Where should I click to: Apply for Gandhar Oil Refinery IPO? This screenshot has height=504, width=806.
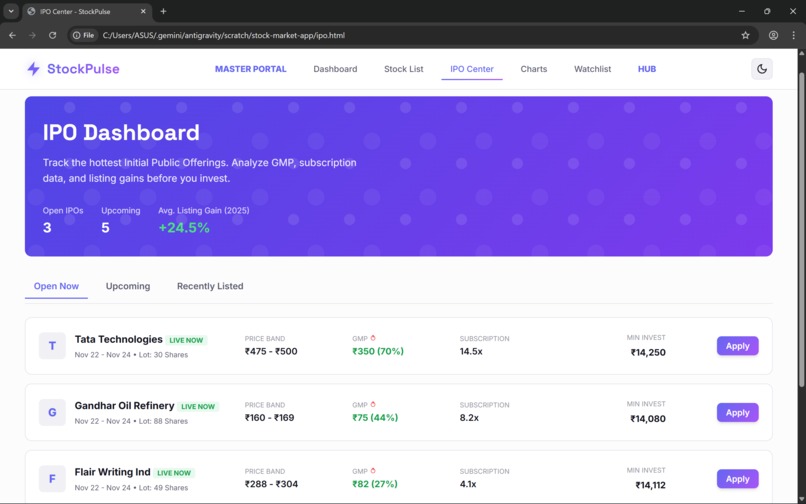coord(738,412)
